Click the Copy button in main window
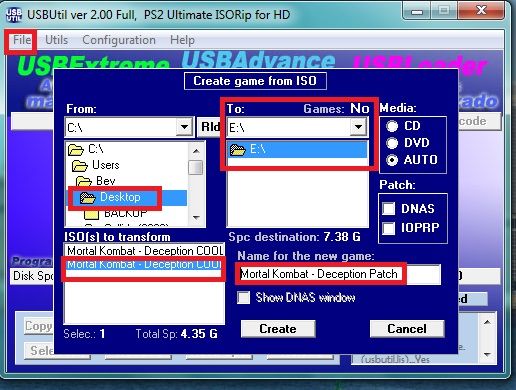516x390 pixels. click(39, 326)
